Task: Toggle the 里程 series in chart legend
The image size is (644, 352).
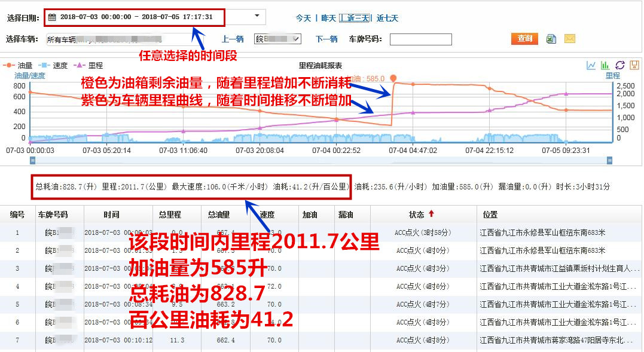Action: pyautogui.click(x=88, y=65)
